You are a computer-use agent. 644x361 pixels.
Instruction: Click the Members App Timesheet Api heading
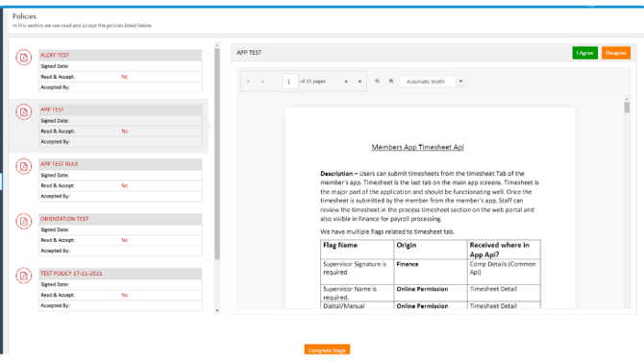click(418, 147)
